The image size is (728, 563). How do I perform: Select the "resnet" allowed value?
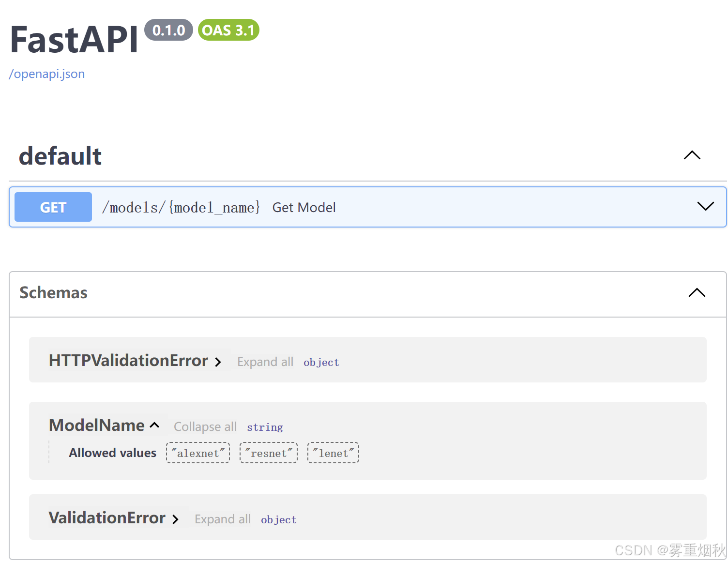pos(269,453)
